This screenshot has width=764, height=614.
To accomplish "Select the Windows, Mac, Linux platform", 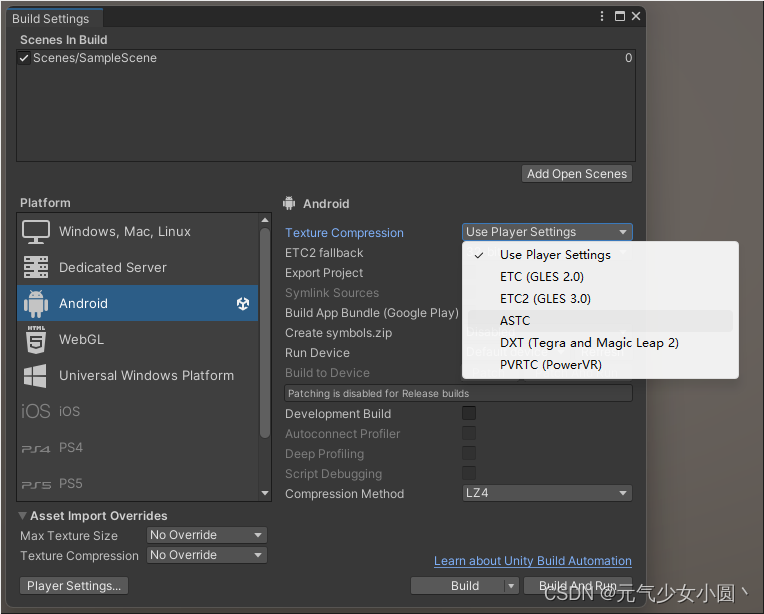I will point(138,231).
